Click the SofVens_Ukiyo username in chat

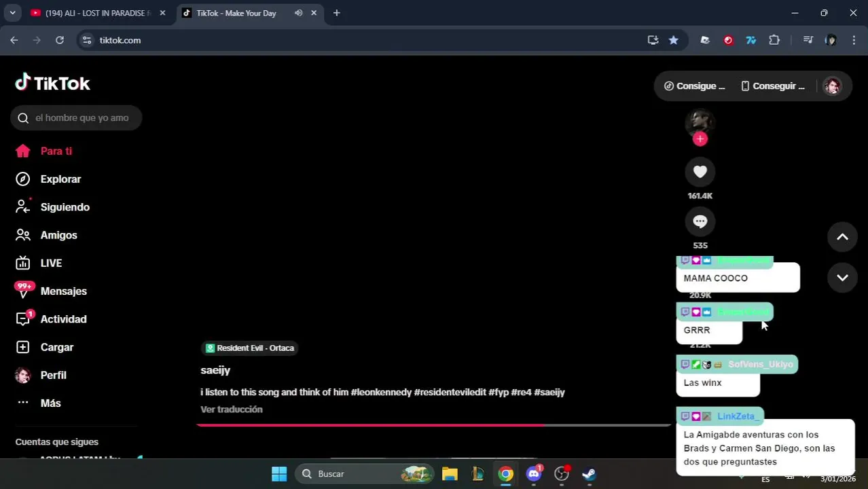[760, 365]
